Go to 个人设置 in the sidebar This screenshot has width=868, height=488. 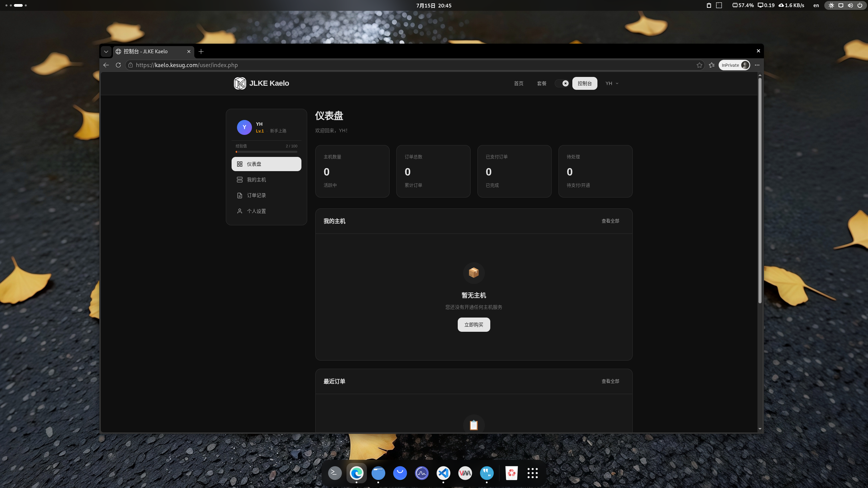(x=267, y=211)
